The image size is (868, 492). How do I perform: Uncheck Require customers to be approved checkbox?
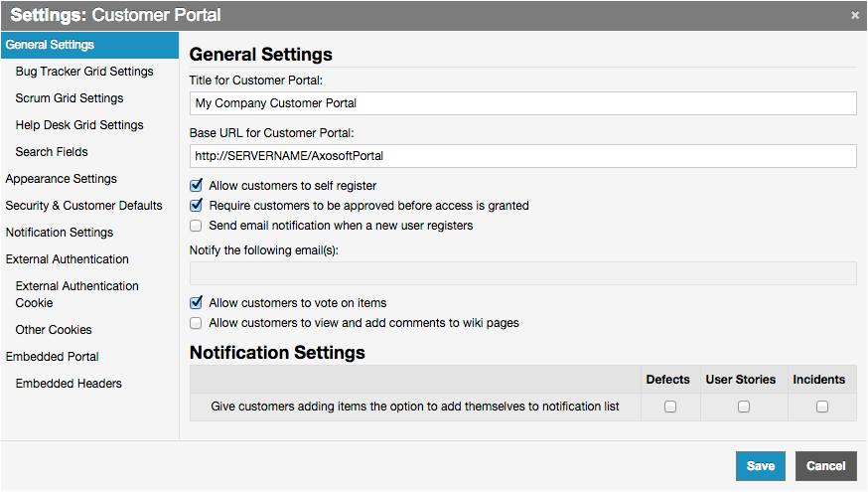pyautogui.click(x=197, y=206)
